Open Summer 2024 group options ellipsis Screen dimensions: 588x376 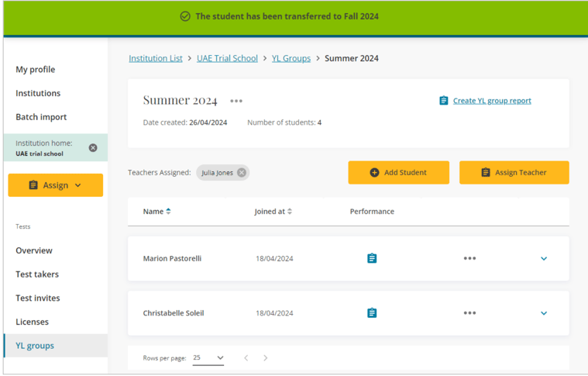click(236, 101)
